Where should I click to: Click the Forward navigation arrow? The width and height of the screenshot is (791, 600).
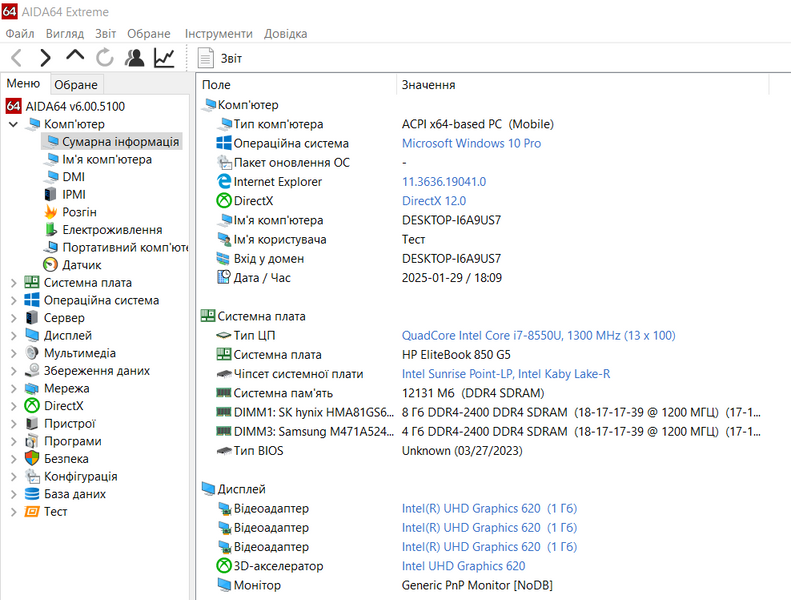(45, 58)
